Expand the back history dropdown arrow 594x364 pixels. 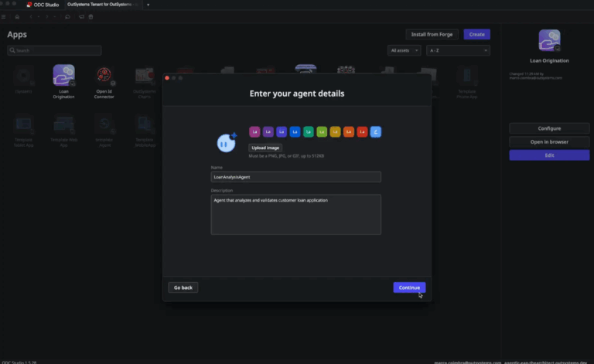(38, 17)
